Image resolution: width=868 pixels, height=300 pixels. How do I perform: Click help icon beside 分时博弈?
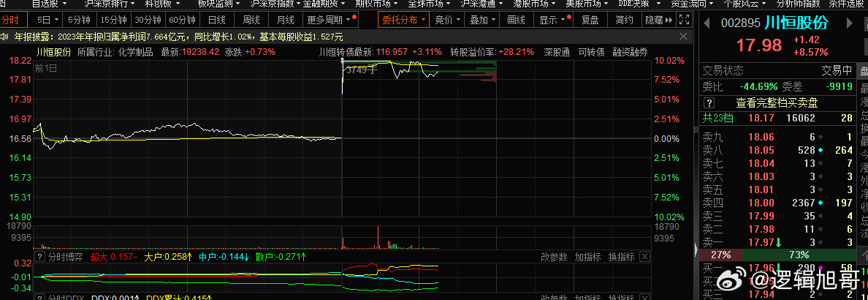pyautogui.click(x=40, y=257)
